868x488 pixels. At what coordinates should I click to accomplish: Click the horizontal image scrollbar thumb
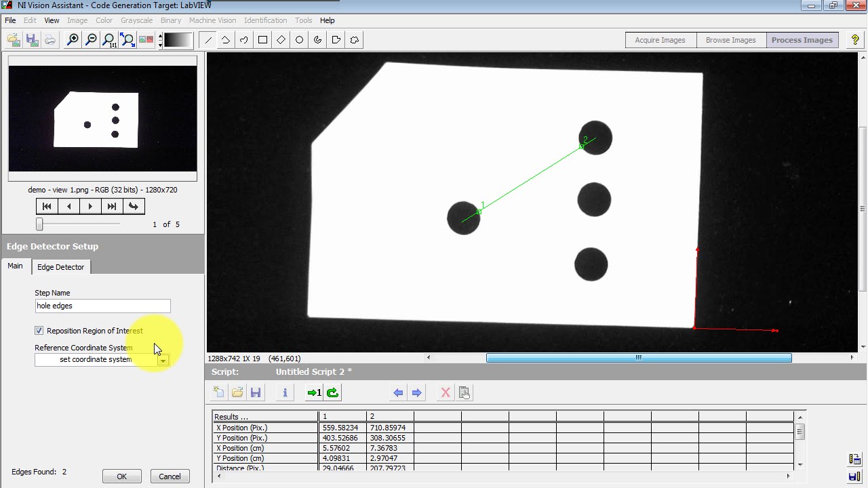(638, 358)
